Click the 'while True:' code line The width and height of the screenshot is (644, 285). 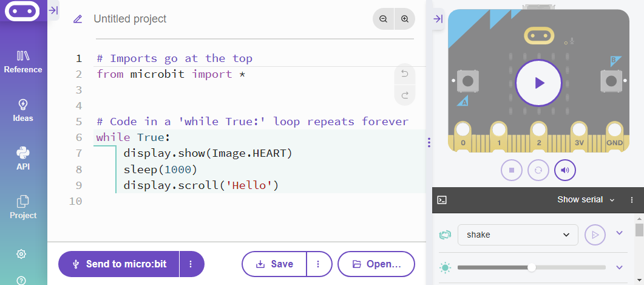coord(133,137)
